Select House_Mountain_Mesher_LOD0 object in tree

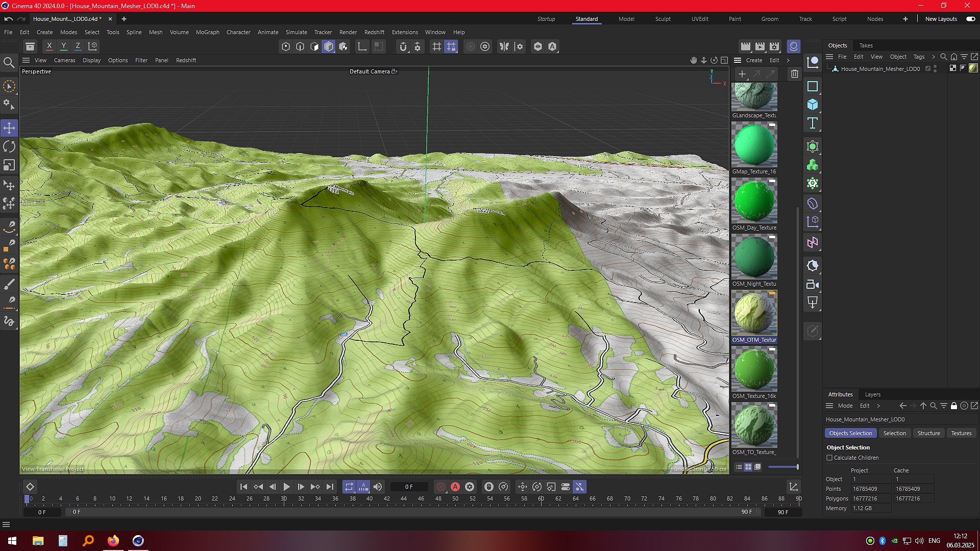click(880, 69)
